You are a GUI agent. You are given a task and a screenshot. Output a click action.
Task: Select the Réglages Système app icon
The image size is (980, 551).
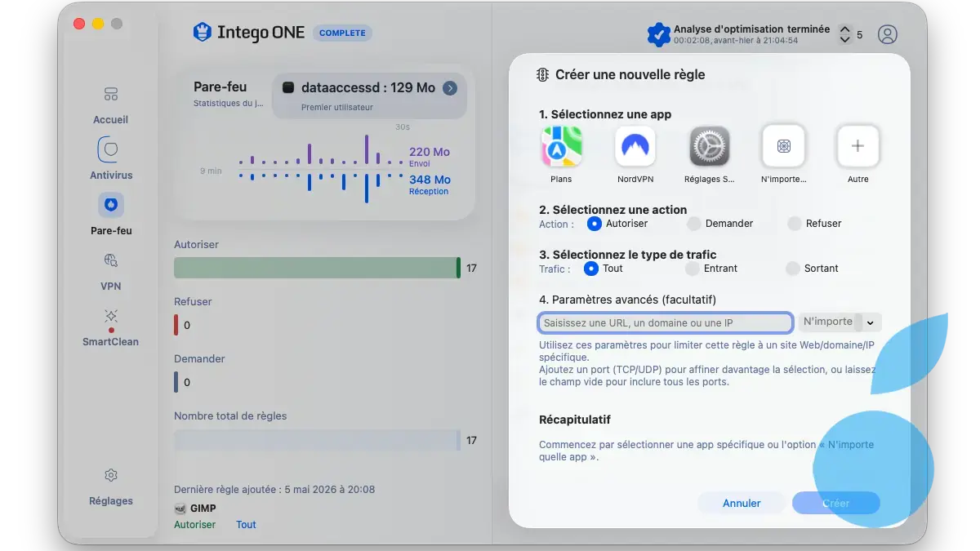point(709,146)
